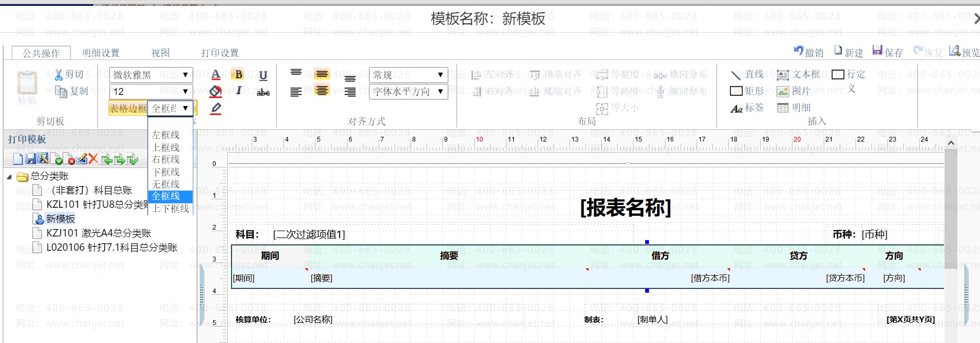Click save floppy icon in 打印模板 toolbar

tap(31, 159)
